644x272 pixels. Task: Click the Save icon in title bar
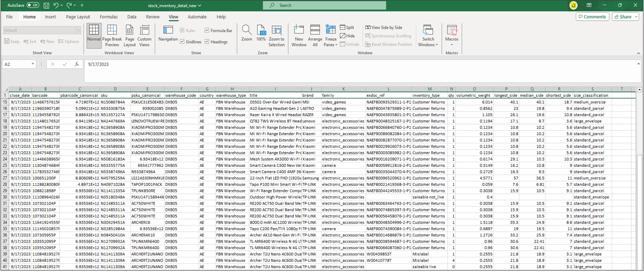point(47,5)
